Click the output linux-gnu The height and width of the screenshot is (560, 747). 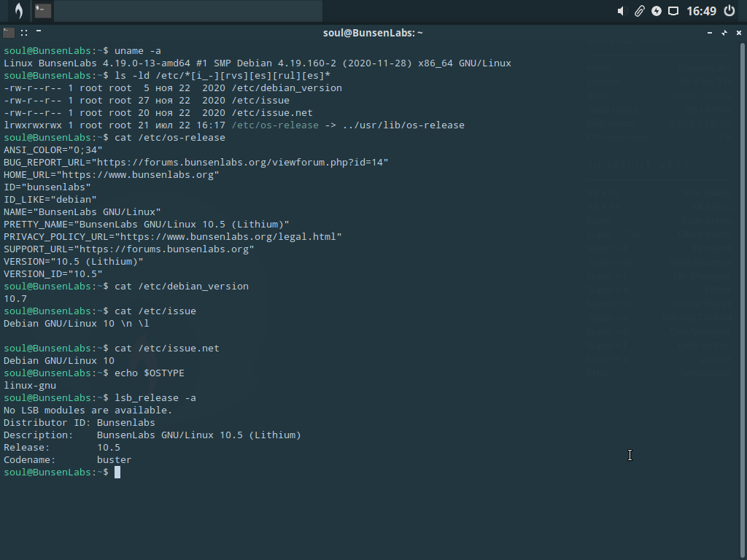tap(29, 385)
